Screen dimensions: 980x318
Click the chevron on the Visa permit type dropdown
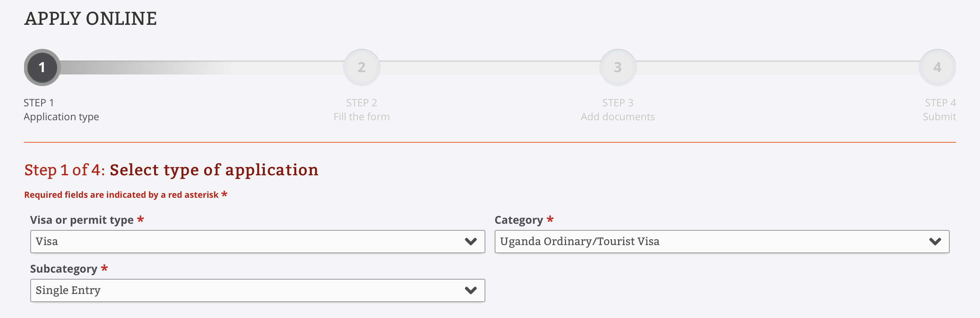pyautogui.click(x=471, y=242)
